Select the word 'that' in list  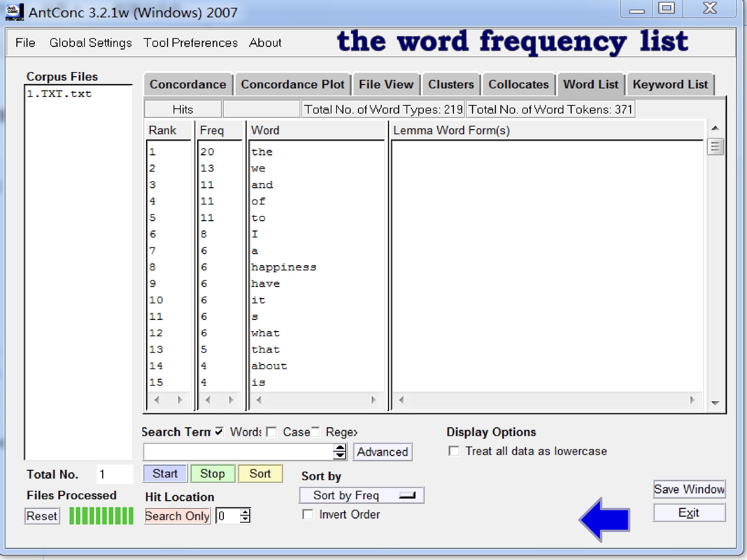(265, 349)
